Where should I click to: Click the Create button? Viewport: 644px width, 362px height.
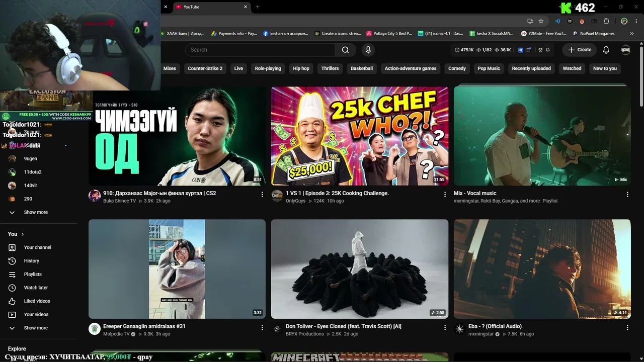580,50
